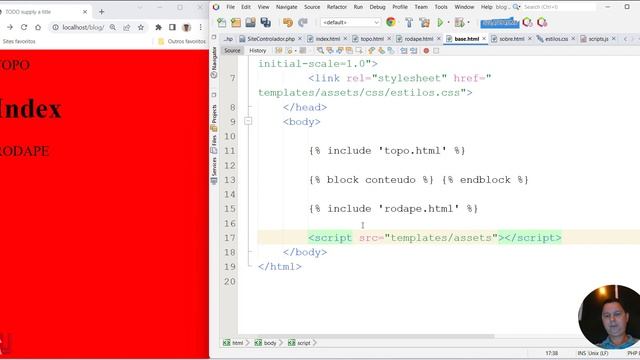Bookmark the page with the star icon
The image size is (640, 360).
(x=141, y=27)
